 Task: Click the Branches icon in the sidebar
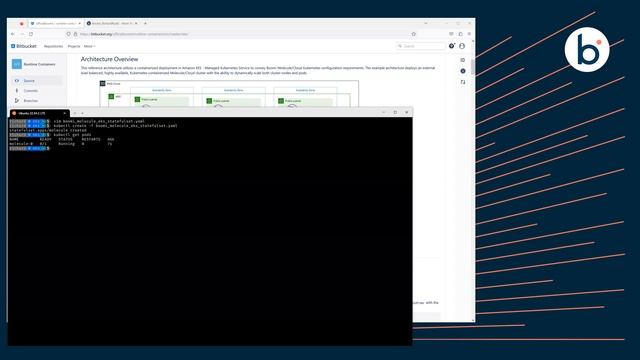[x=17, y=100]
